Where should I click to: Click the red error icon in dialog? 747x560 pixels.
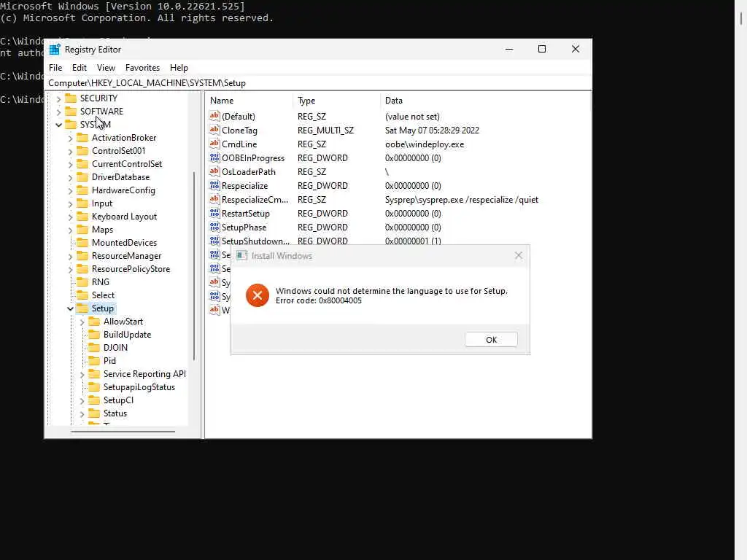tap(258, 295)
